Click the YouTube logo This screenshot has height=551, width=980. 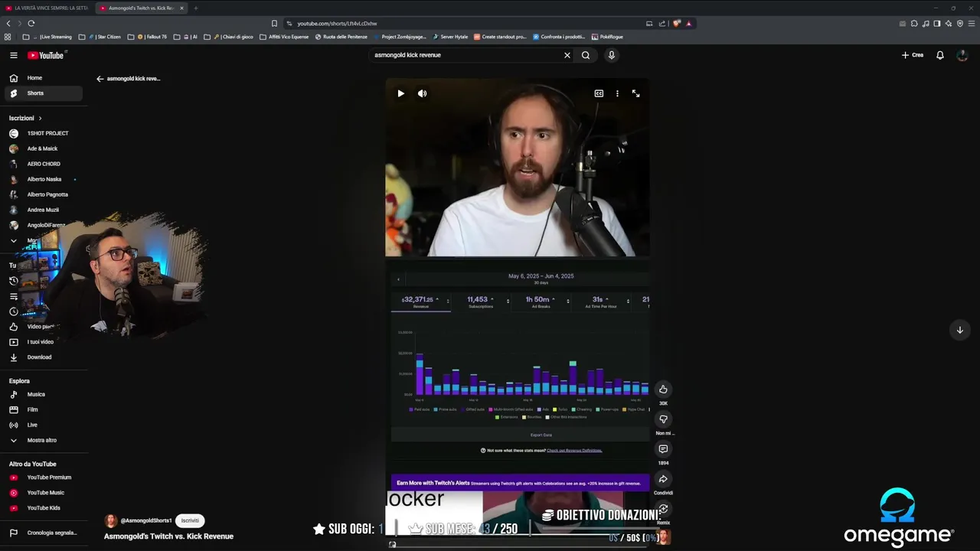[46, 55]
